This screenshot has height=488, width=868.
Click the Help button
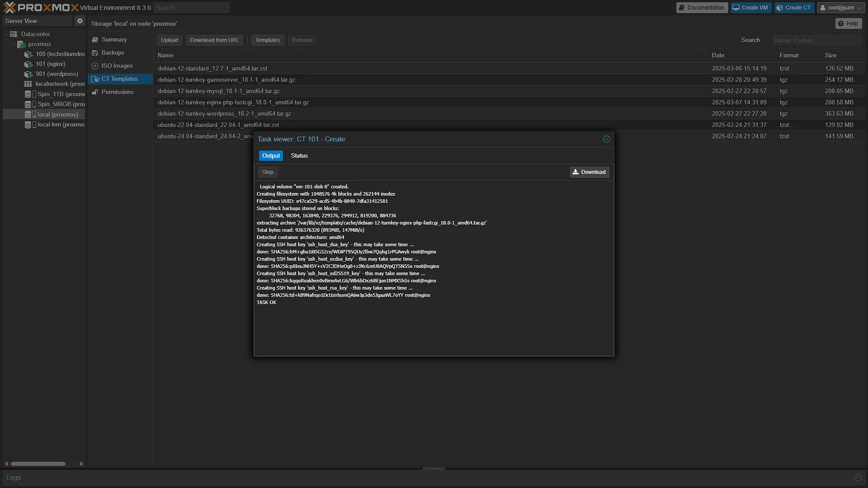tap(848, 23)
